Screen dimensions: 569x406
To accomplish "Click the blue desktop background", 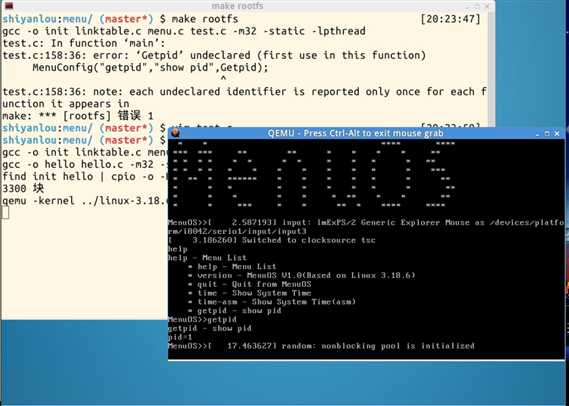I will (x=83, y=363).
